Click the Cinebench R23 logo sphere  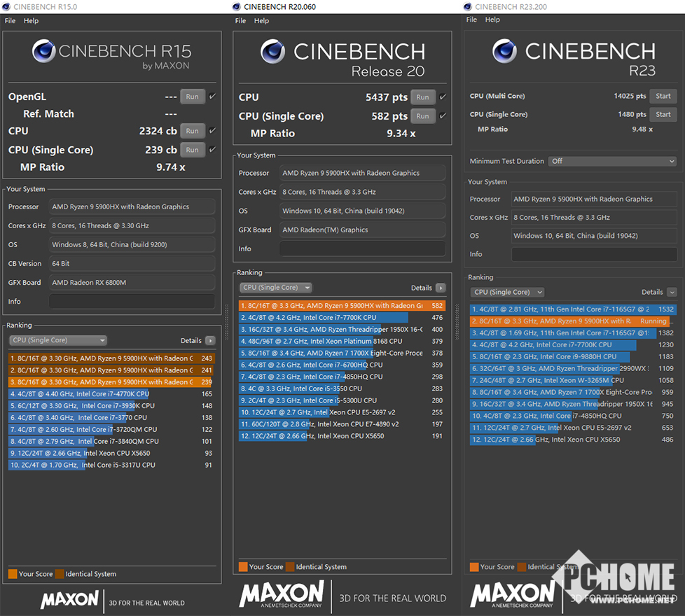(x=504, y=51)
